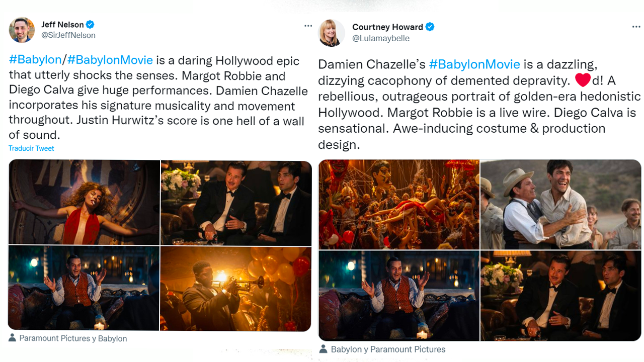Click the tagged-accounts person icon under Jeff's photos
644x362 pixels.
pyautogui.click(x=13, y=338)
